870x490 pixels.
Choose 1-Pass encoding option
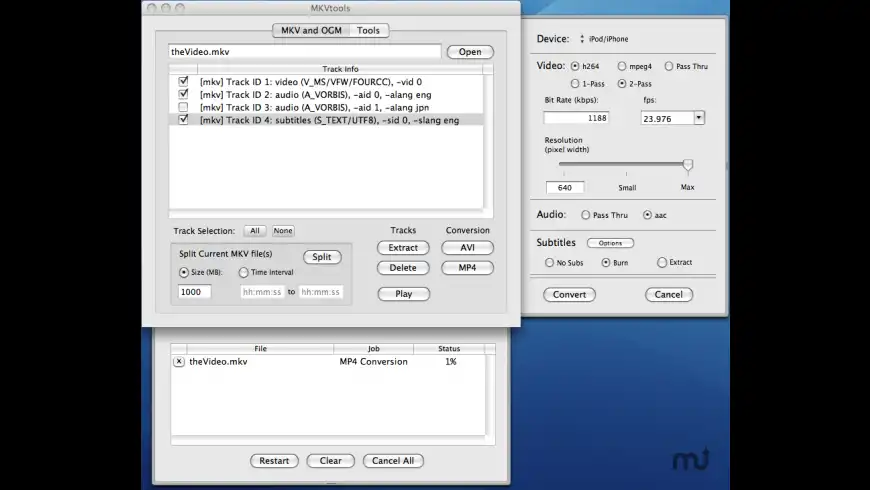[x=576, y=83]
